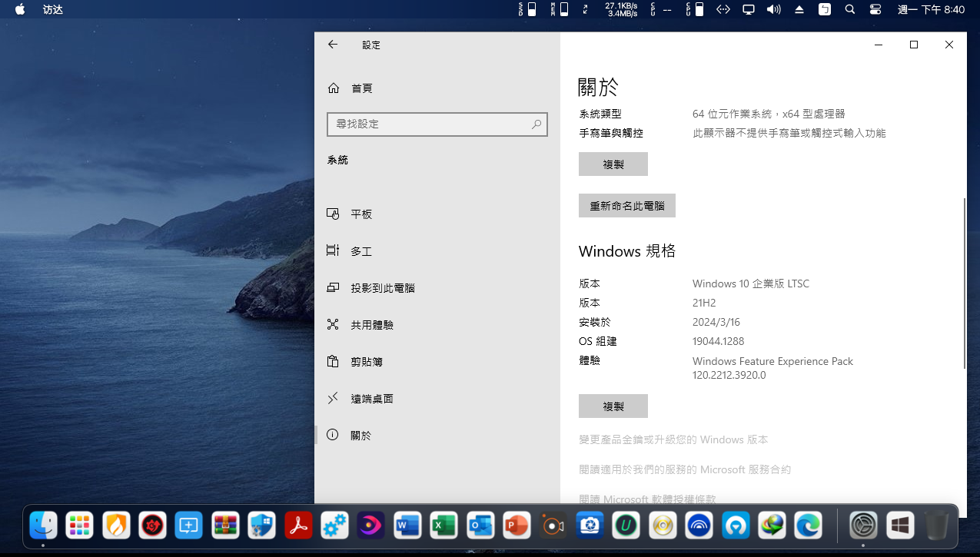The height and width of the screenshot is (557, 980).
Task: Click the eject icon in menu bar
Action: [x=799, y=9]
